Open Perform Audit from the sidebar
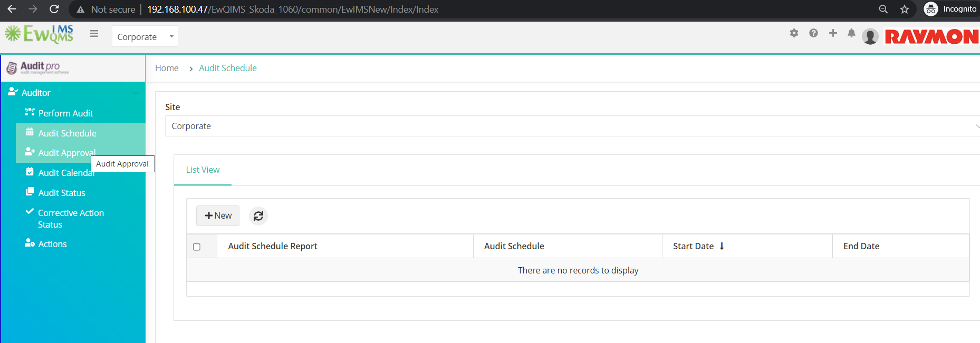 click(x=65, y=113)
